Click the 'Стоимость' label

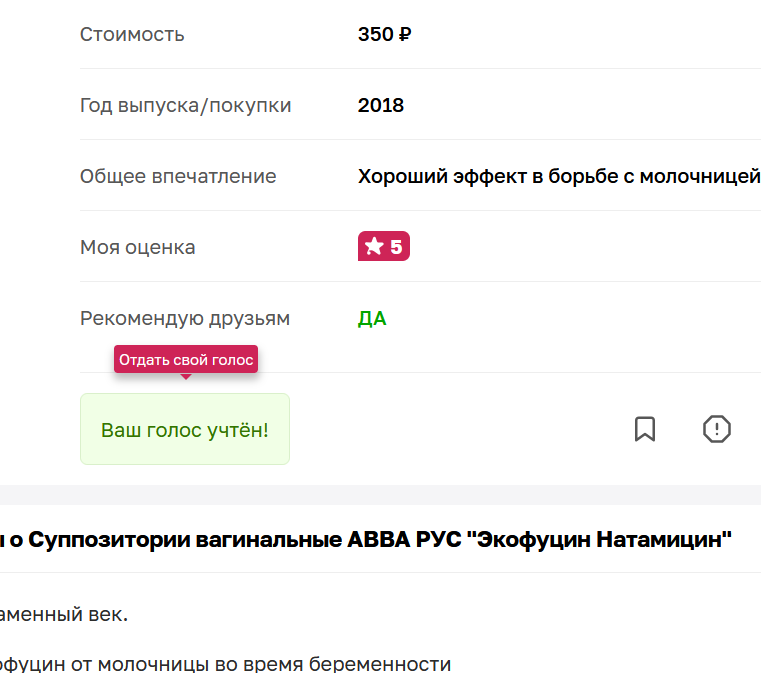click(132, 35)
